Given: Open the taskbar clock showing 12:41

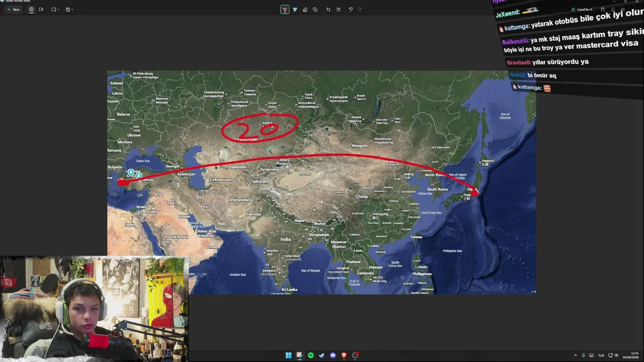Looking at the screenshot, I should pos(631,355).
